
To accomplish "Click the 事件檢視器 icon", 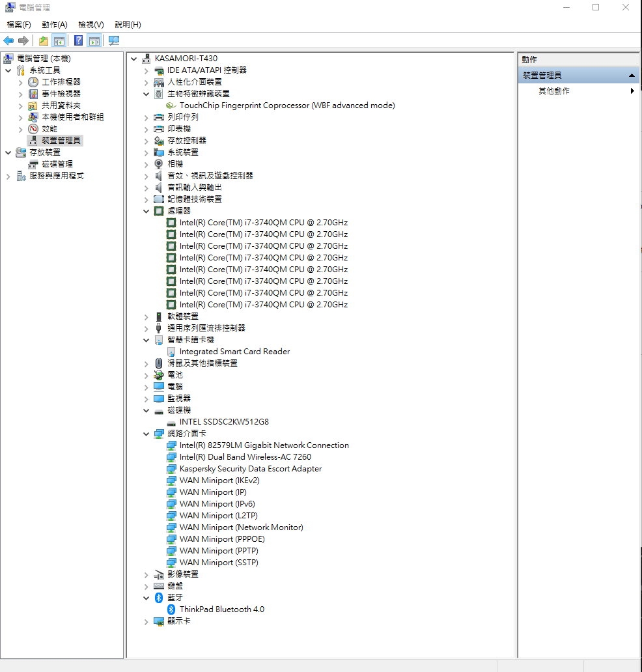I will (33, 93).
